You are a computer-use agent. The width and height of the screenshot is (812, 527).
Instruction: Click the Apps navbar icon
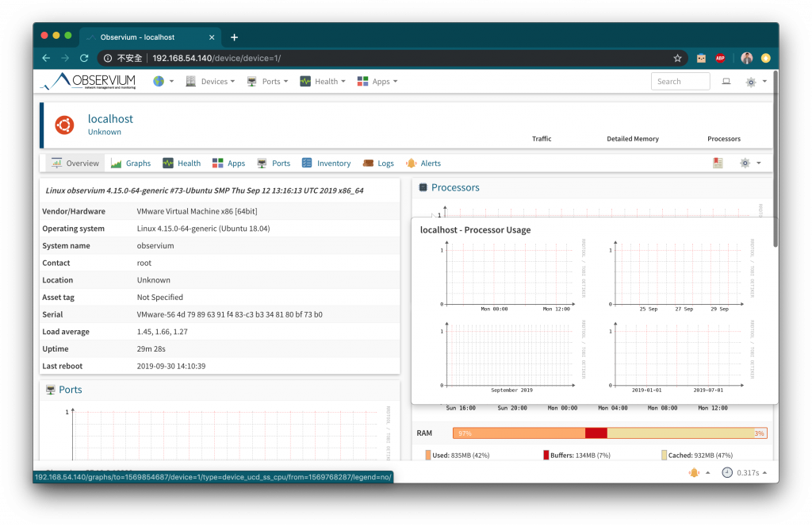(x=362, y=82)
